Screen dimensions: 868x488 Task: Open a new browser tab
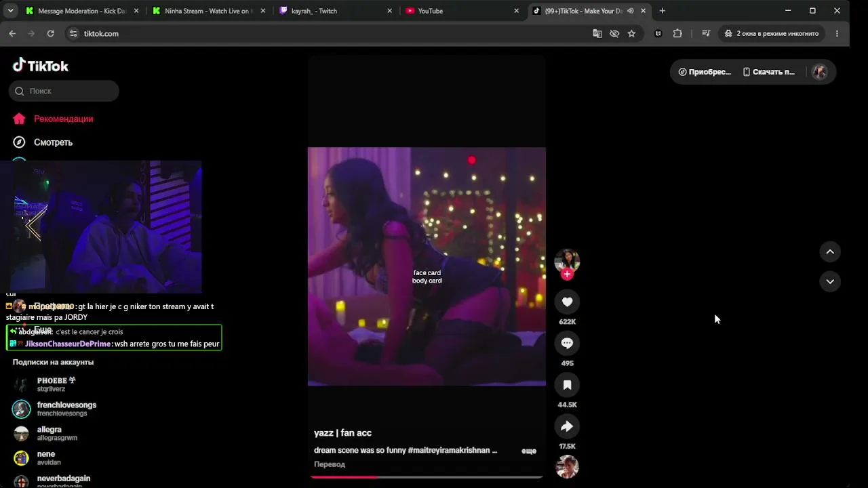(x=663, y=11)
